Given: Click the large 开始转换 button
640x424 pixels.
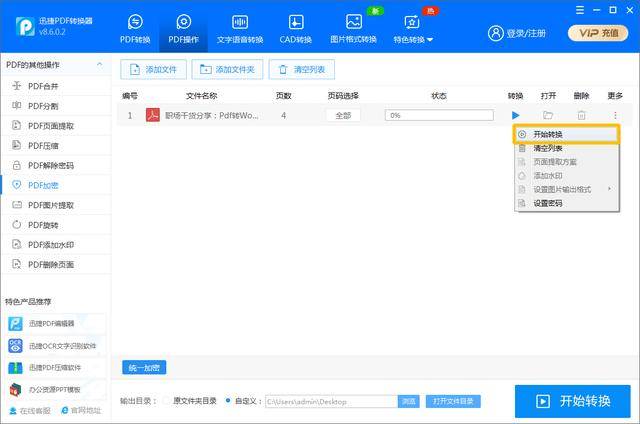Looking at the screenshot, I should tap(573, 401).
